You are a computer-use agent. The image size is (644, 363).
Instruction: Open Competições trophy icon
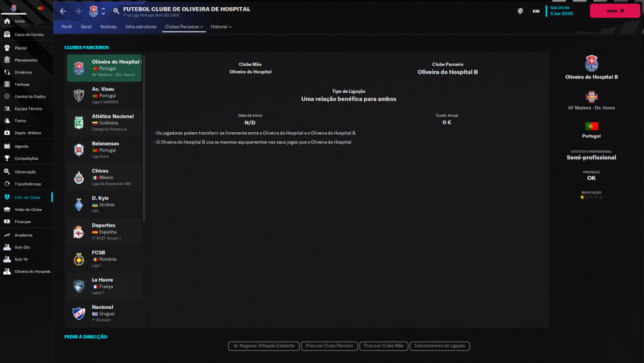coord(7,158)
